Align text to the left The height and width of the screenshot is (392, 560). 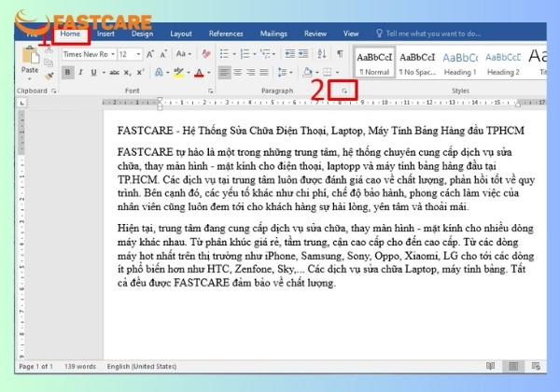(224, 73)
